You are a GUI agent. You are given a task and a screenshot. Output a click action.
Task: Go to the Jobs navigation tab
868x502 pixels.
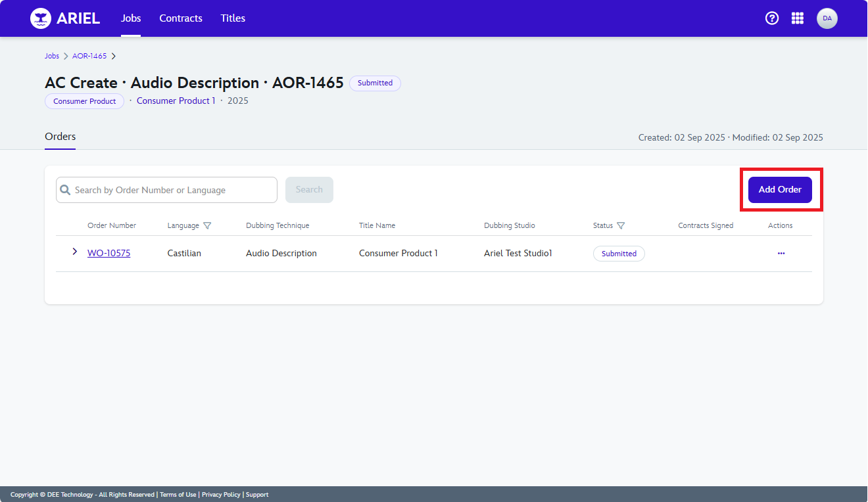(x=131, y=18)
